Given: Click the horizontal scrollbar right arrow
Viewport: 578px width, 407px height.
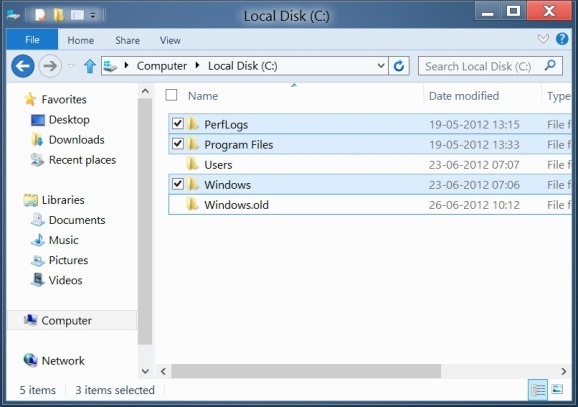Looking at the screenshot, I should pyautogui.click(x=564, y=371).
